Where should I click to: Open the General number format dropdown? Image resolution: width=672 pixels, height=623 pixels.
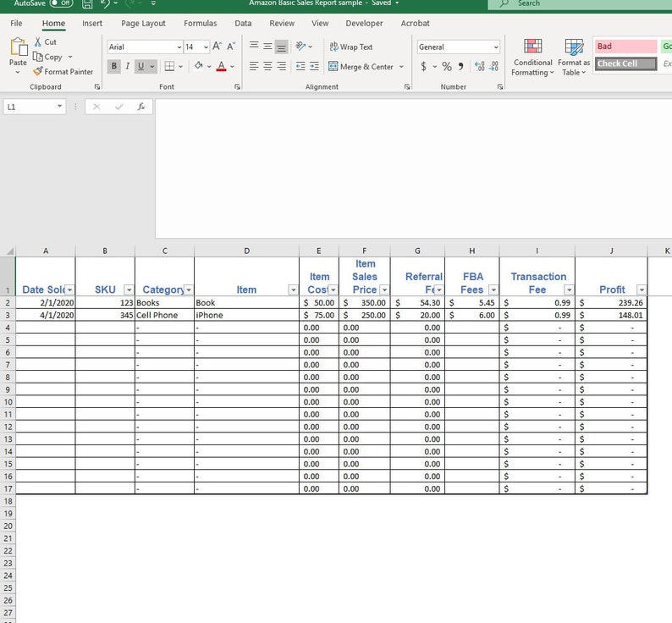[x=496, y=47]
